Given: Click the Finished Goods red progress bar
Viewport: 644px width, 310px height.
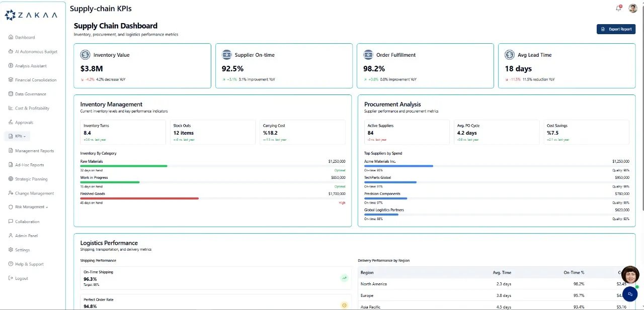Looking at the screenshot, I should pos(139,198).
